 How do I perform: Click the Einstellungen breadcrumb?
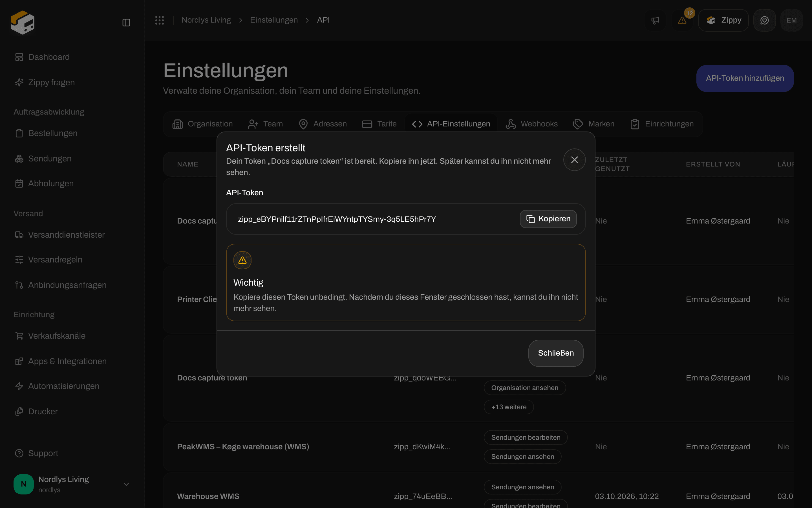point(274,20)
